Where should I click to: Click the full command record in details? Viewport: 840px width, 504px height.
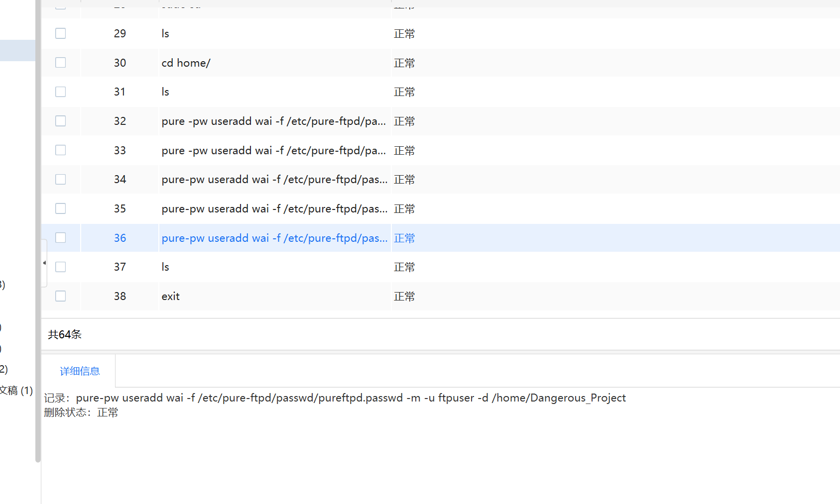pos(351,398)
